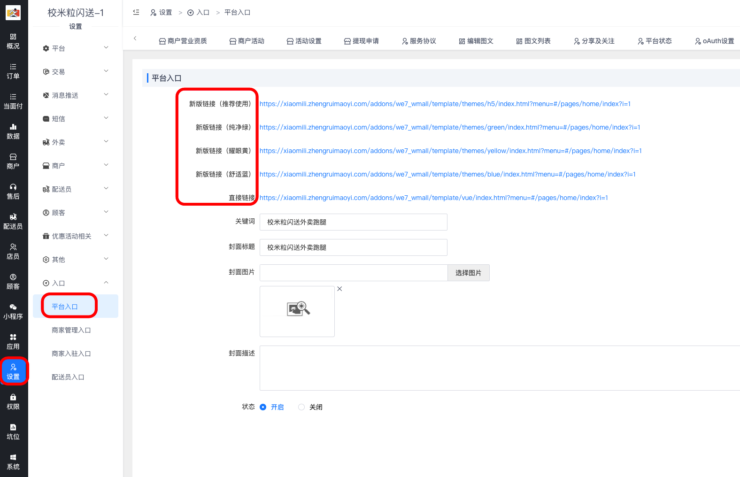Screen dimensions: 740x477
Task: Open 应用 apps grid icon
Action: [x=13, y=341]
